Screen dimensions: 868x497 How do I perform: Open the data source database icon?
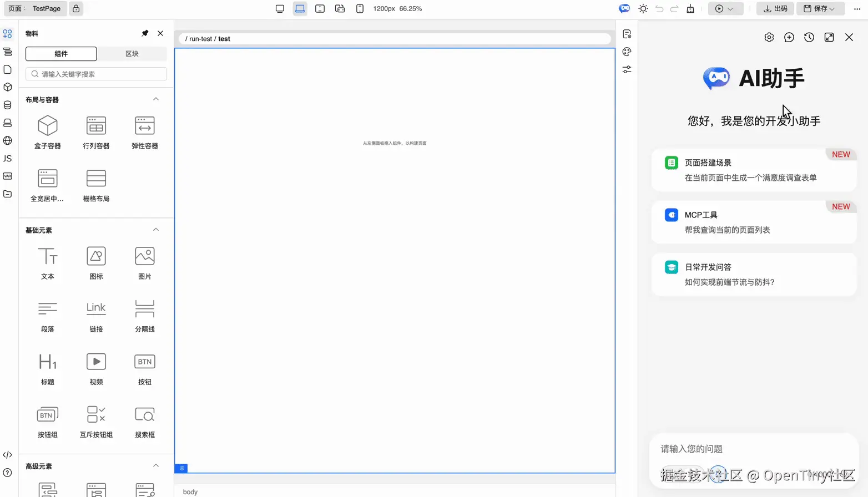coord(7,105)
